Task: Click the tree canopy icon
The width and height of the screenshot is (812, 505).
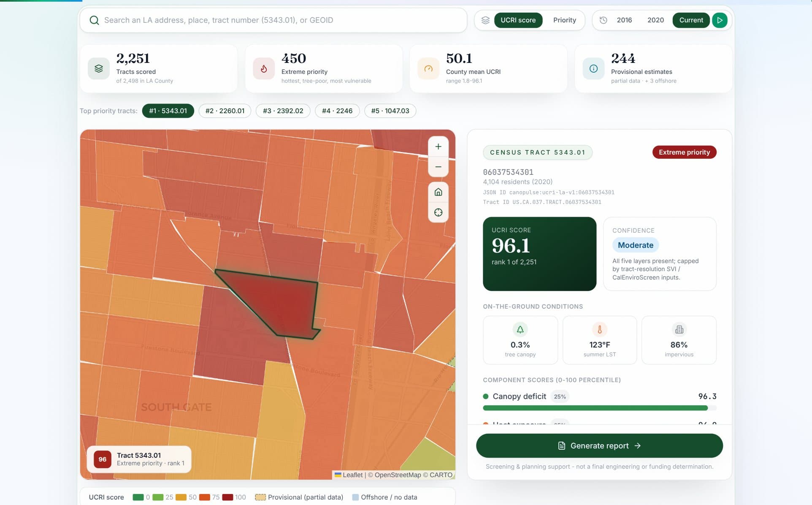Action: coord(520,329)
